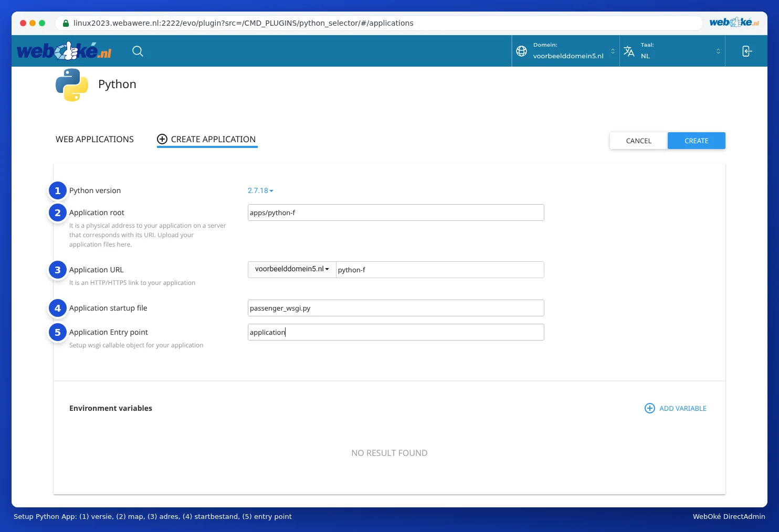Click the globe icon beside Domein
This screenshot has height=532, width=779.
pos(521,51)
